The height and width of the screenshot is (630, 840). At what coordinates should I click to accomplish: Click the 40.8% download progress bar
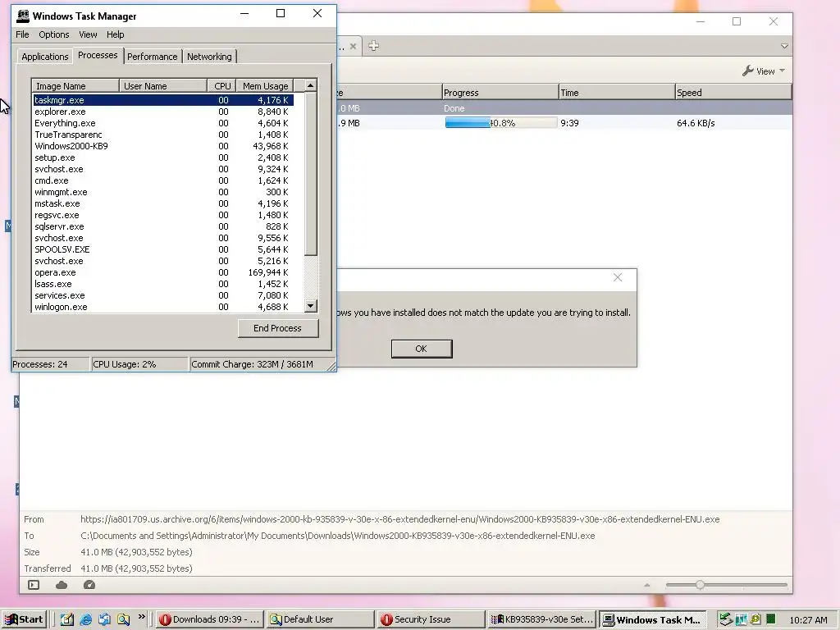tap(501, 123)
